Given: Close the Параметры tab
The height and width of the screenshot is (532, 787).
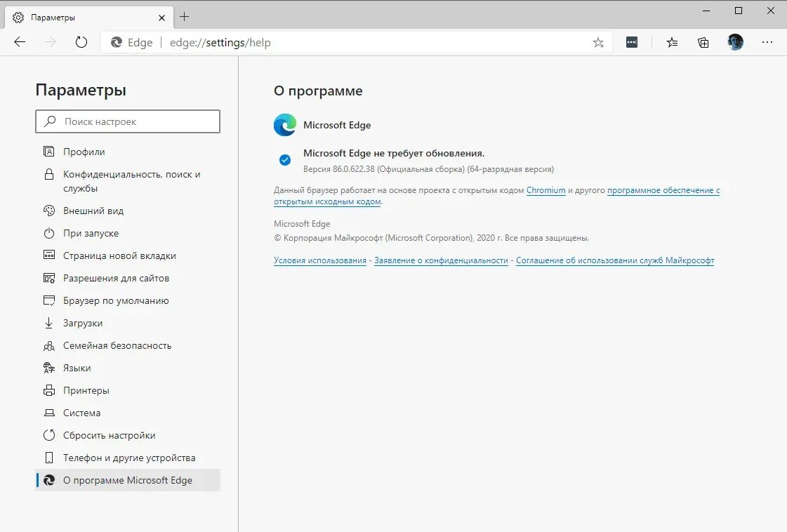Looking at the screenshot, I should pyautogui.click(x=161, y=18).
